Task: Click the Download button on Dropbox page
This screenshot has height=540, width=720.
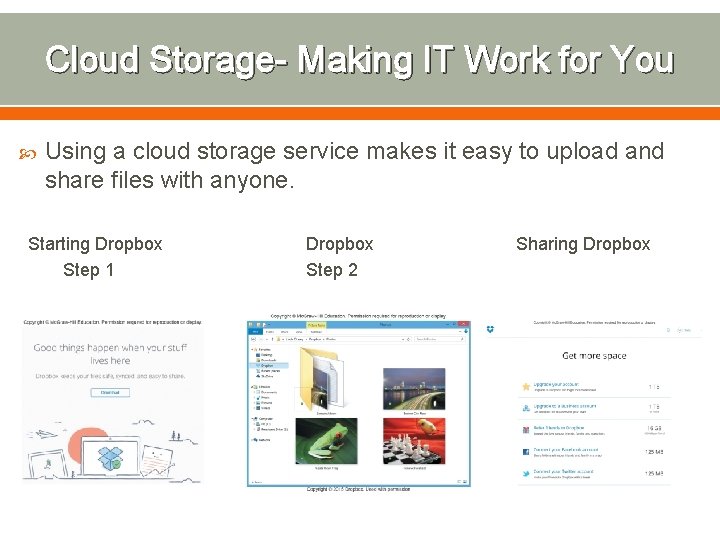Action: [x=110, y=393]
